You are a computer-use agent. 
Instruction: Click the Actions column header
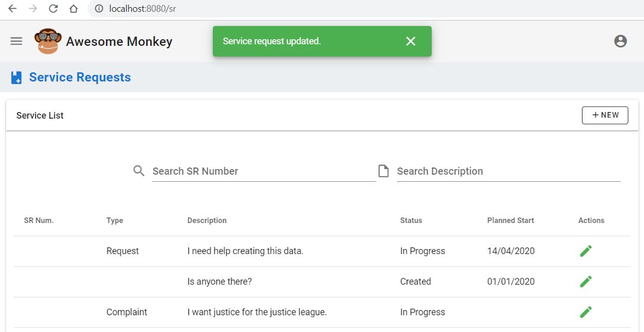(x=591, y=221)
